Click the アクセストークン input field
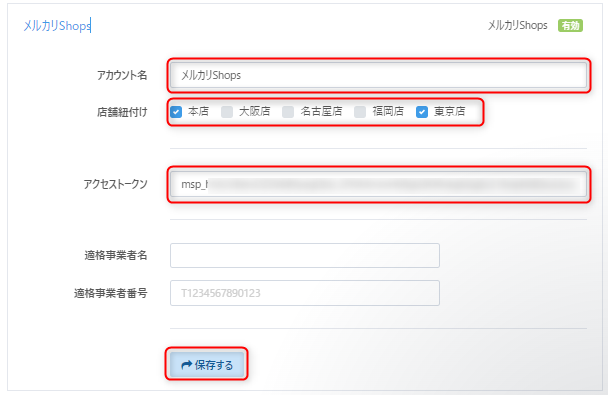Screen dimensions: 608x395 (x=378, y=184)
